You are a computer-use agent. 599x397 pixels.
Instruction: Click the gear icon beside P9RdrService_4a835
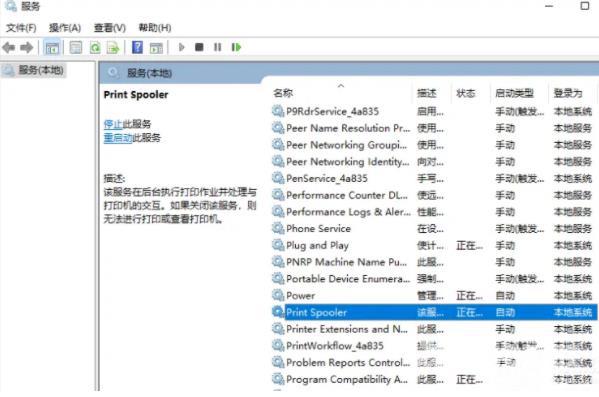tap(278, 111)
